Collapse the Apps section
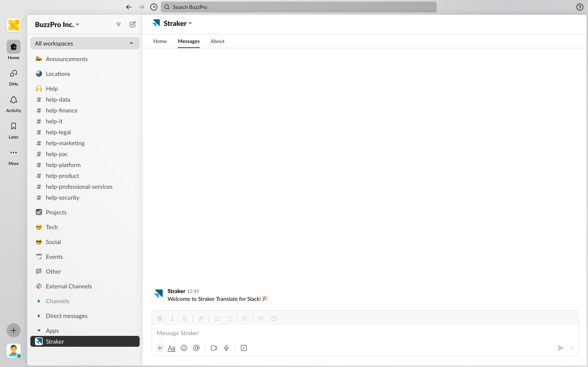This screenshot has width=588, height=367. [x=39, y=331]
